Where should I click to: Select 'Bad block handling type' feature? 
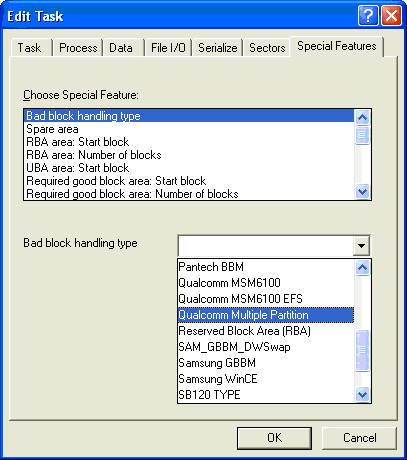(x=189, y=116)
